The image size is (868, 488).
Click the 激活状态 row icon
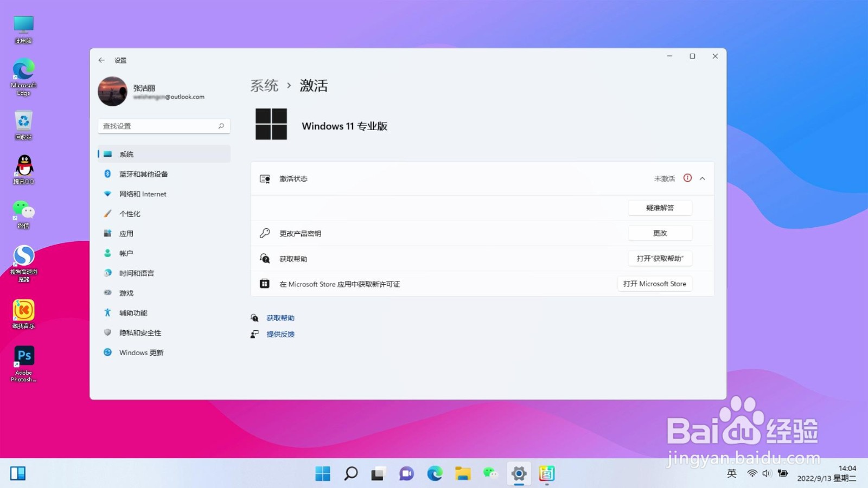(x=265, y=179)
